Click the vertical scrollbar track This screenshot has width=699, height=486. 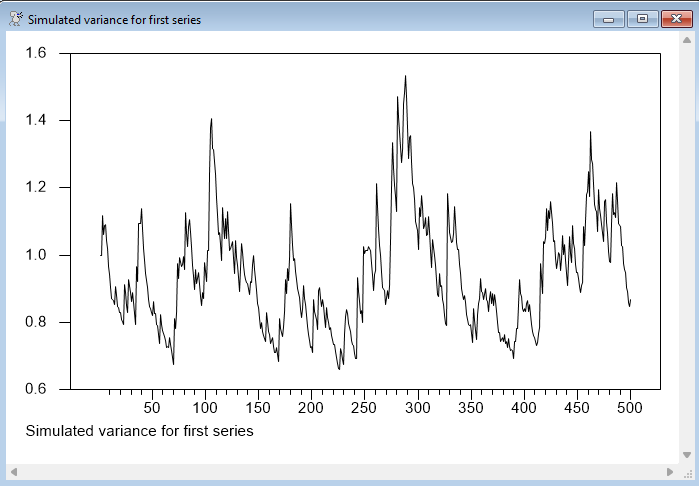(x=688, y=250)
